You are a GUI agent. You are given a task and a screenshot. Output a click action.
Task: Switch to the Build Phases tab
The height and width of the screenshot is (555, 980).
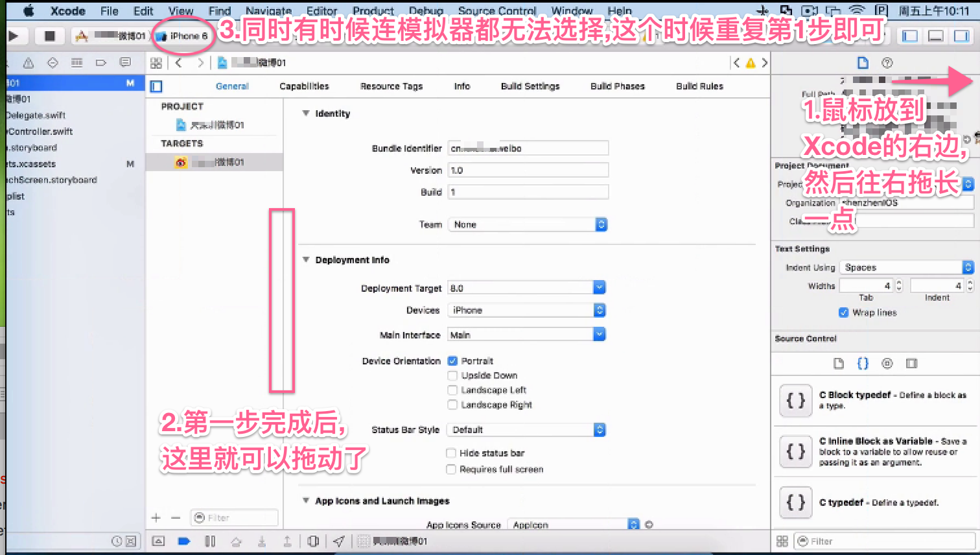618,86
